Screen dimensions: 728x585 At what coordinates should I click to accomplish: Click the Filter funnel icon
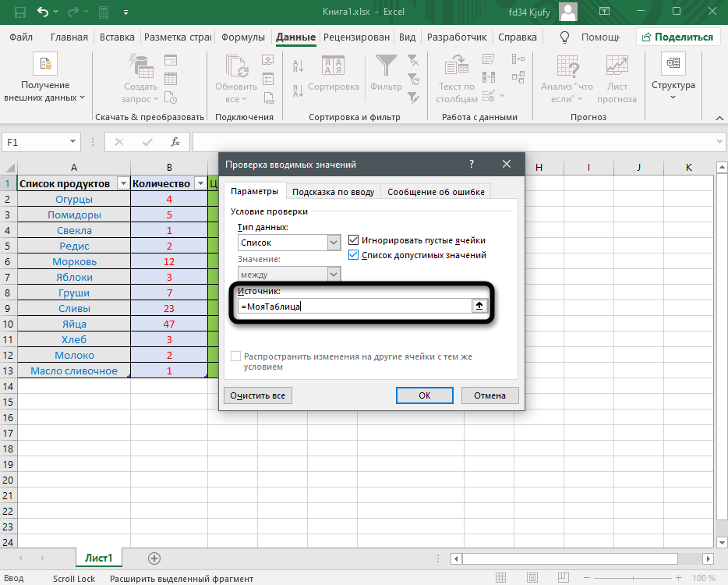point(386,66)
